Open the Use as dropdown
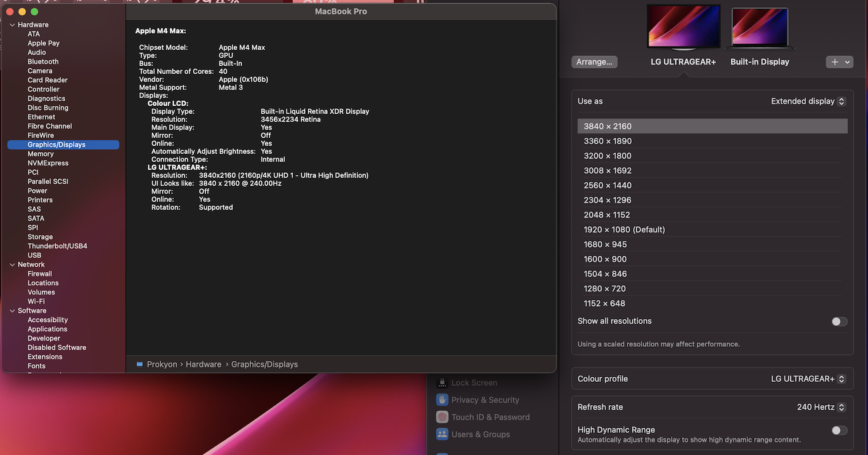This screenshot has height=455, width=868. coord(808,101)
